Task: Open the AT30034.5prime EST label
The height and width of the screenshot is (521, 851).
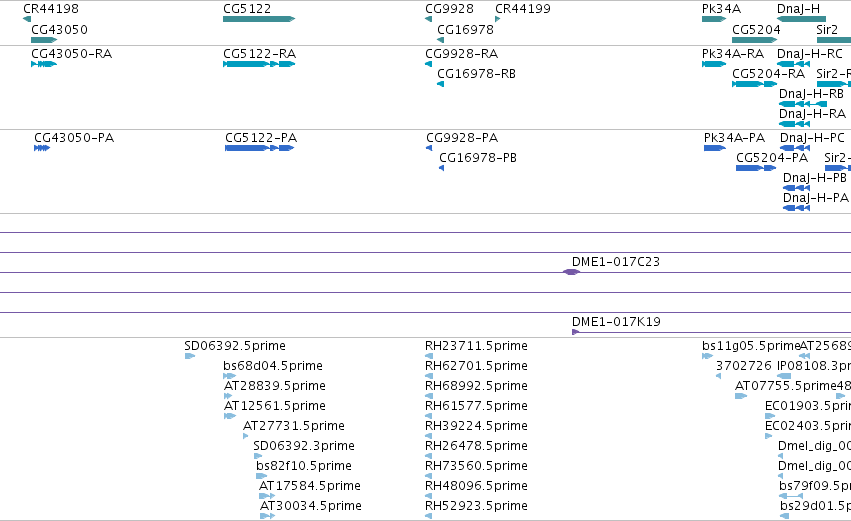Action: (x=310, y=506)
